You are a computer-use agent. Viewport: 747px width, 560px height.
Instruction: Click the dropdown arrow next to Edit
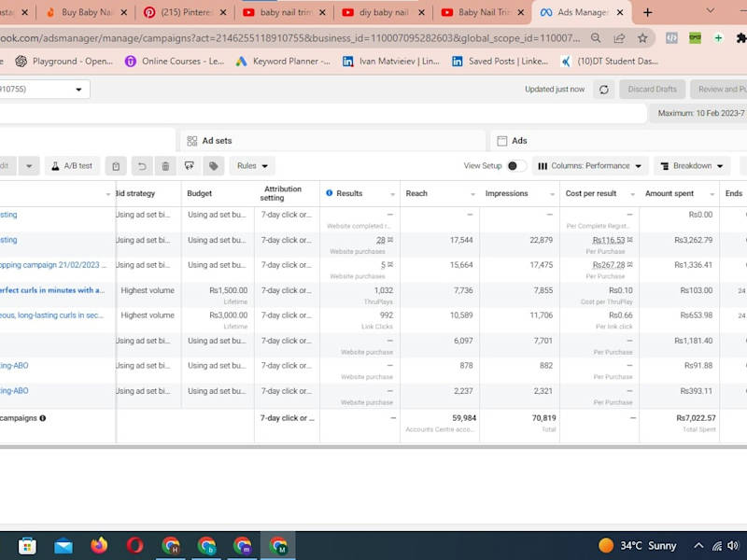point(29,166)
